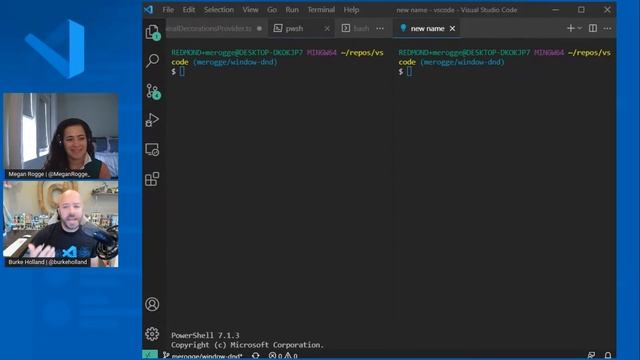This screenshot has width=640, height=360.
Task: Open the Selection menu
Action: pos(219,10)
